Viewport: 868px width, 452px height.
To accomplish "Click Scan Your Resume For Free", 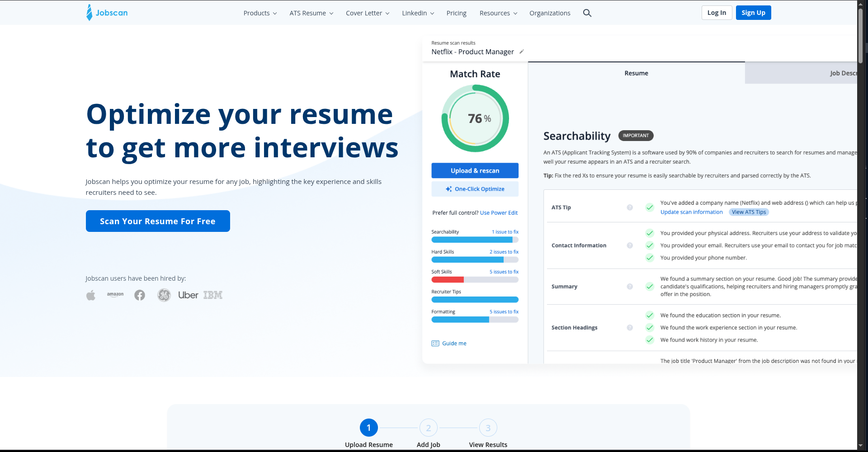I will tap(158, 221).
